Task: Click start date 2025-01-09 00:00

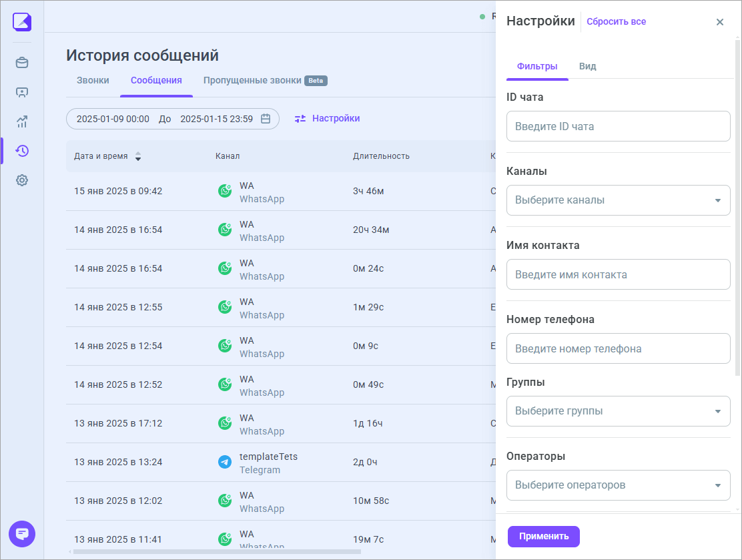Action: [x=113, y=119]
